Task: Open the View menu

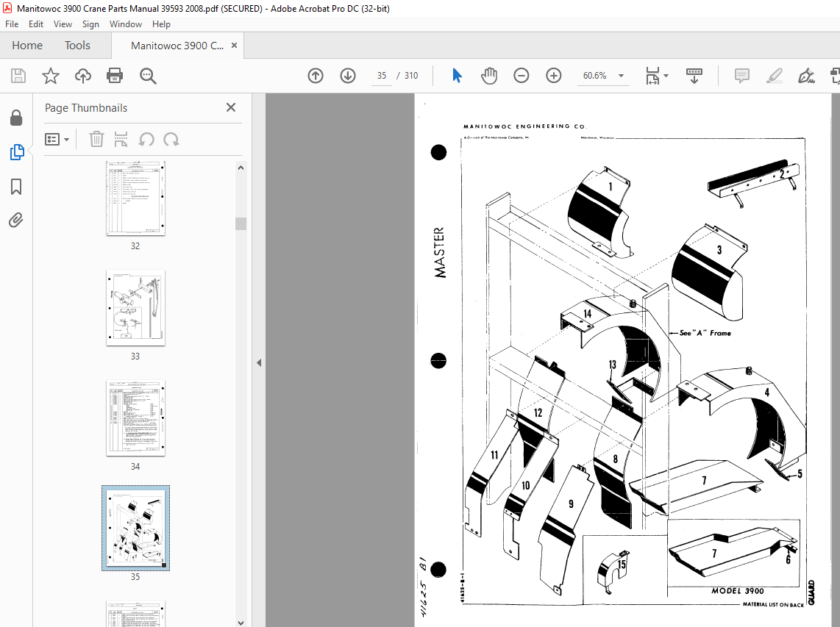Action: [x=63, y=24]
